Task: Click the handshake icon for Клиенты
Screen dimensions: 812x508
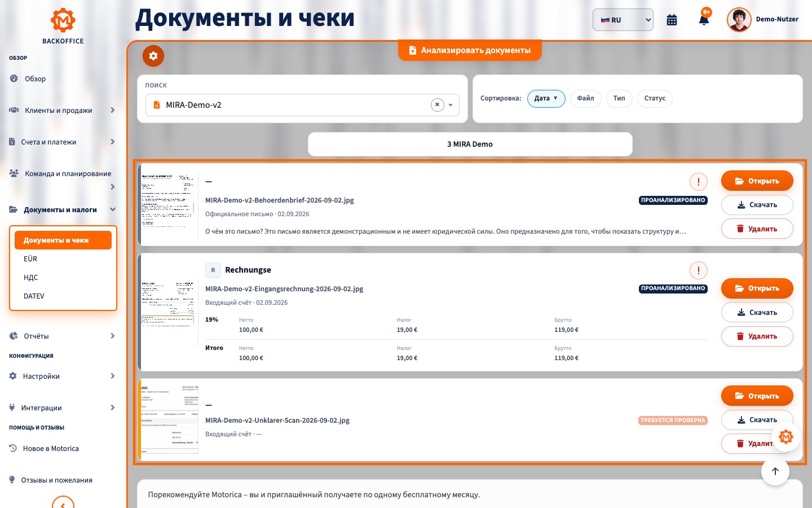Action: coord(14,110)
